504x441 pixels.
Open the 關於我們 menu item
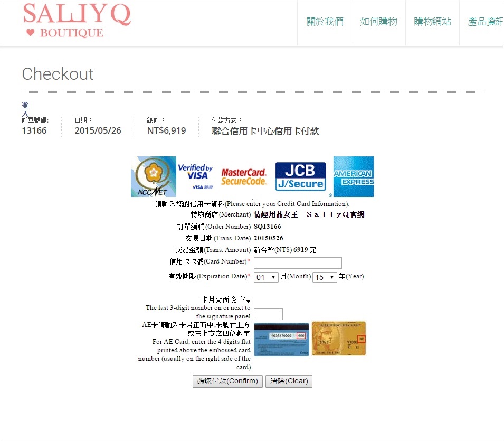pyautogui.click(x=325, y=22)
